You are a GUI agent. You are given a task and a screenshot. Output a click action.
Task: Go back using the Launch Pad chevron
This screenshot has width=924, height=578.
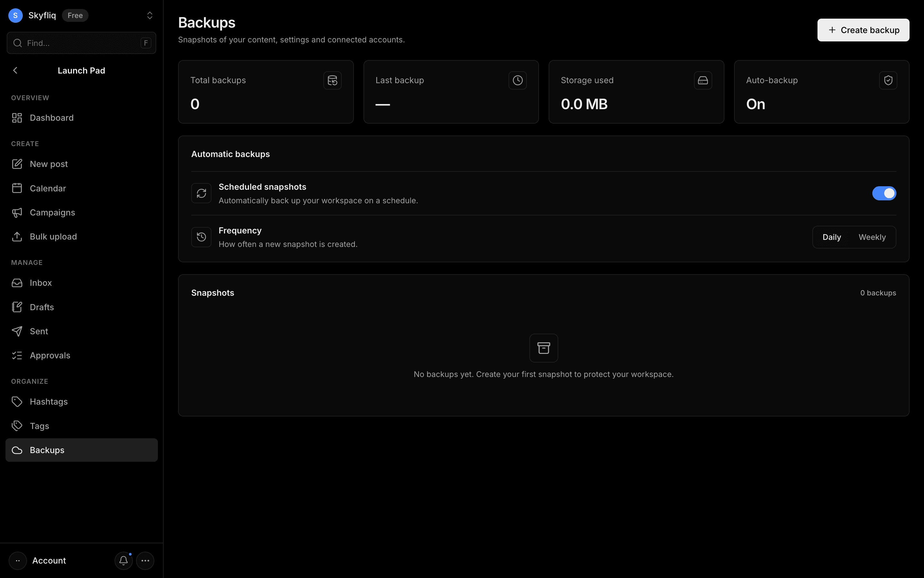[x=15, y=70]
